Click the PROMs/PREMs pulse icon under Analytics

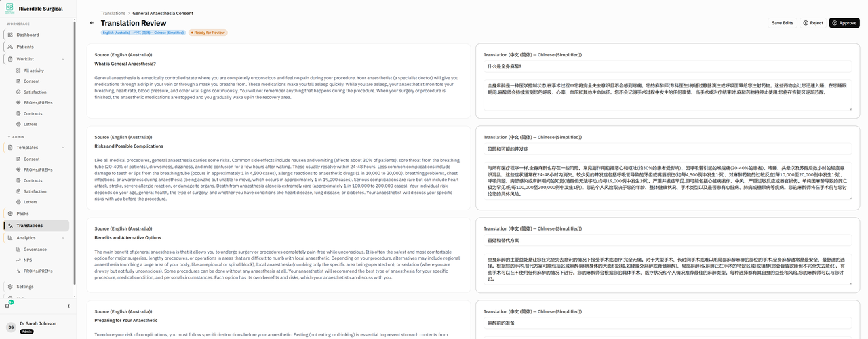point(18,271)
